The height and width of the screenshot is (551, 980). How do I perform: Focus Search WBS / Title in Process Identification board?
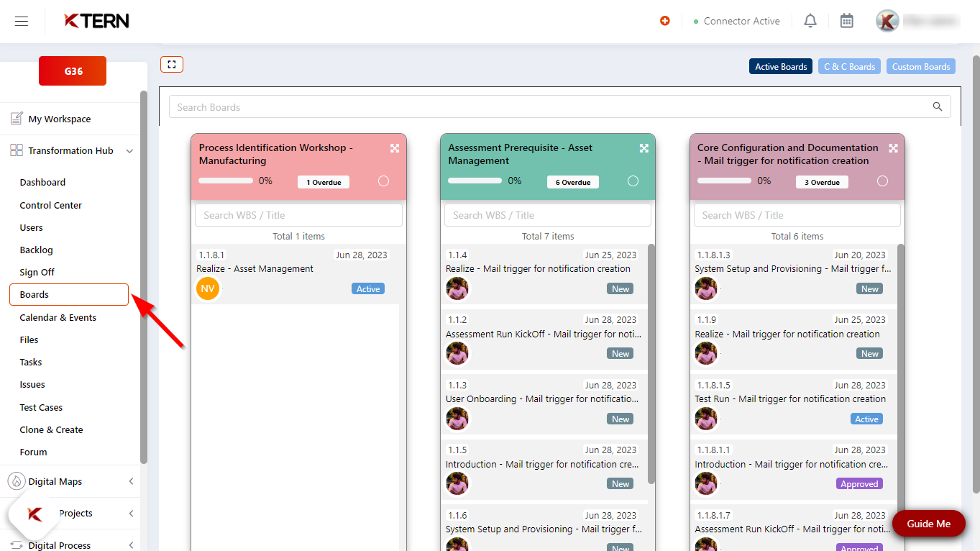point(298,215)
